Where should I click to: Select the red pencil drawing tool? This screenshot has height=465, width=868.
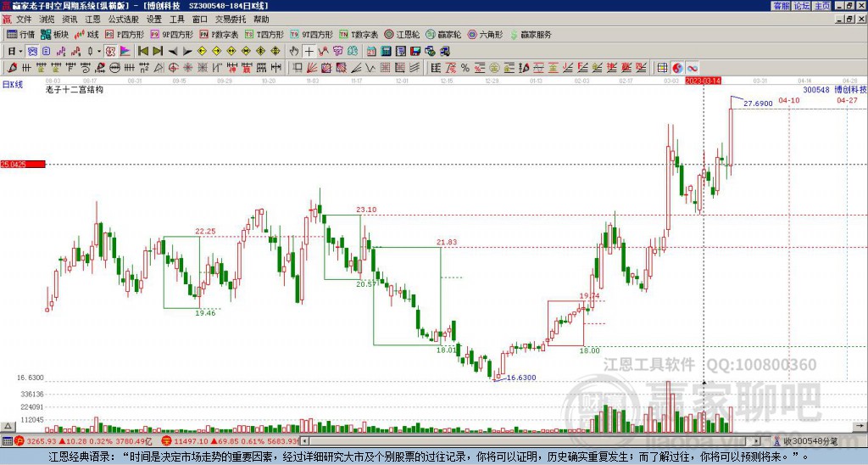(x=12, y=68)
